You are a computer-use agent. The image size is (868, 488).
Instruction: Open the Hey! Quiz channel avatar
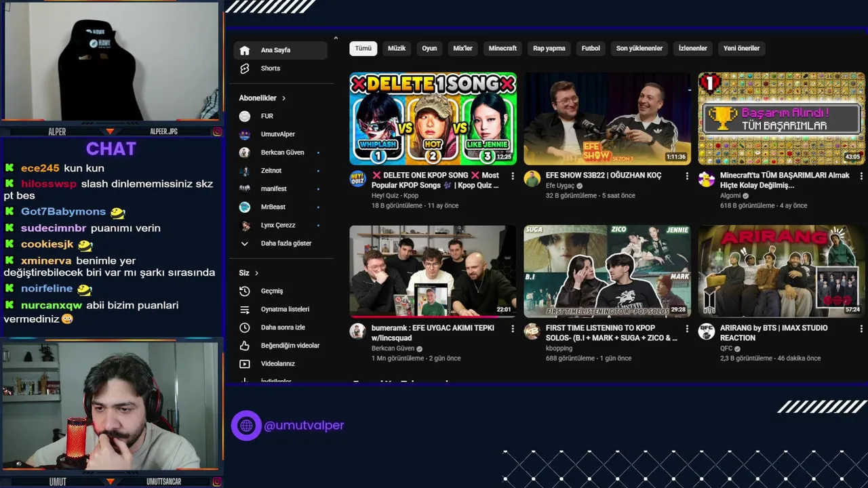click(357, 178)
